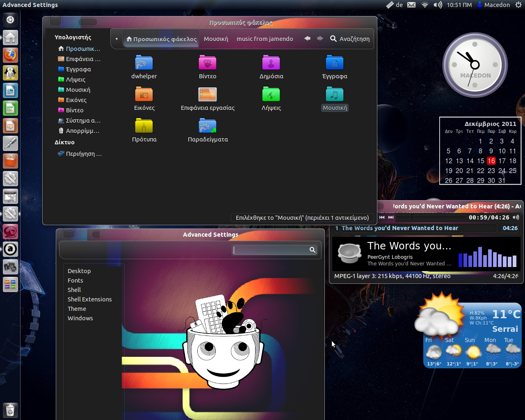
Task: Open Ubuntu Software Center orange bag icon
Action: [x=10, y=161]
